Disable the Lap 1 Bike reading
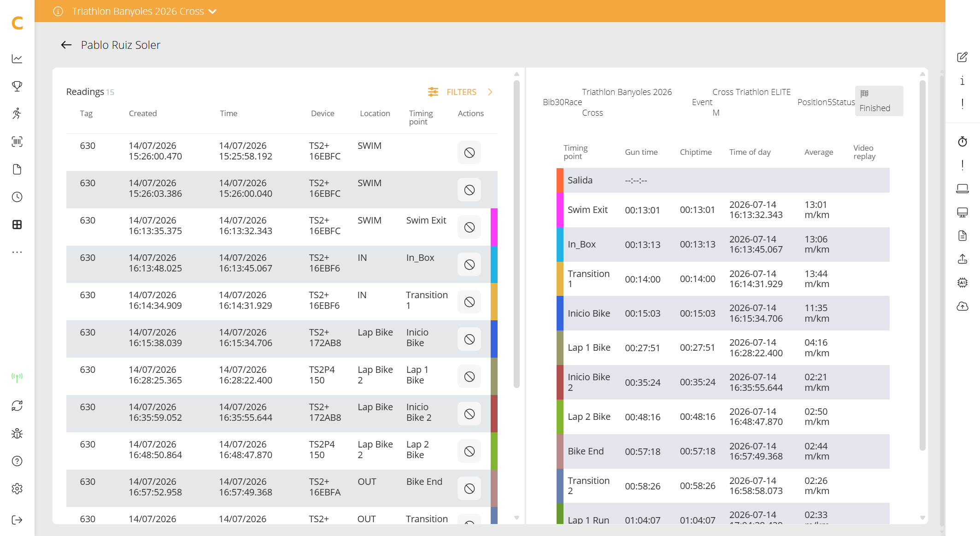Image resolution: width=980 pixels, height=536 pixels. click(469, 377)
